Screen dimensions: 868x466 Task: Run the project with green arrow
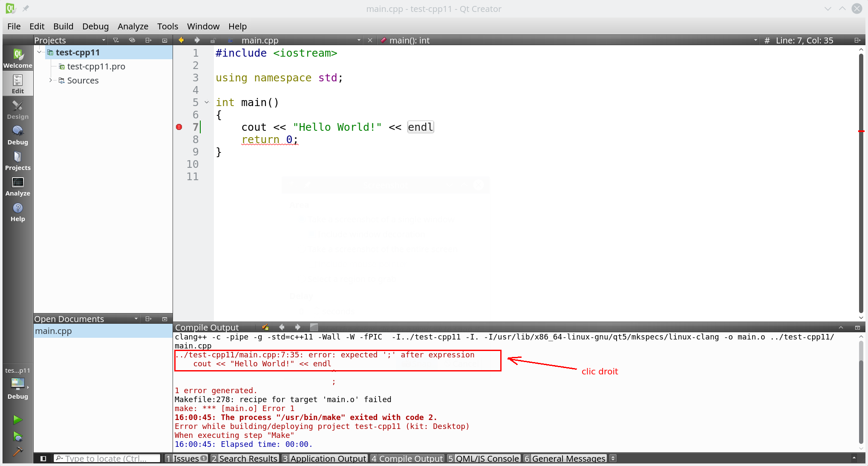pos(17,420)
